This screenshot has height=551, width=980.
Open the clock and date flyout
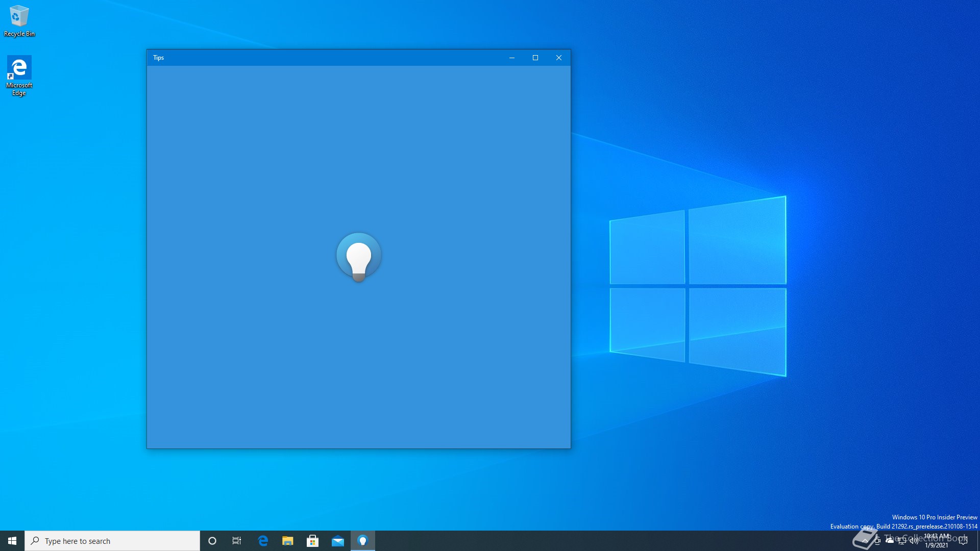(937, 541)
